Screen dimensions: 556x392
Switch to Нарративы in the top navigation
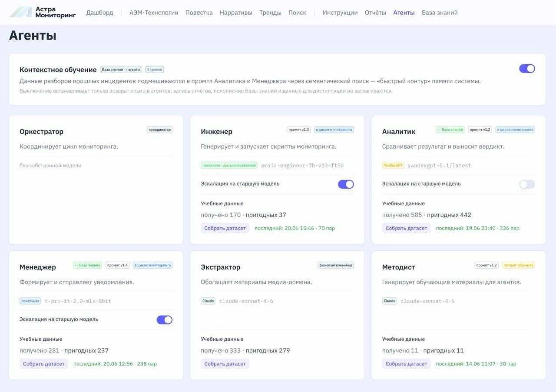point(236,13)
